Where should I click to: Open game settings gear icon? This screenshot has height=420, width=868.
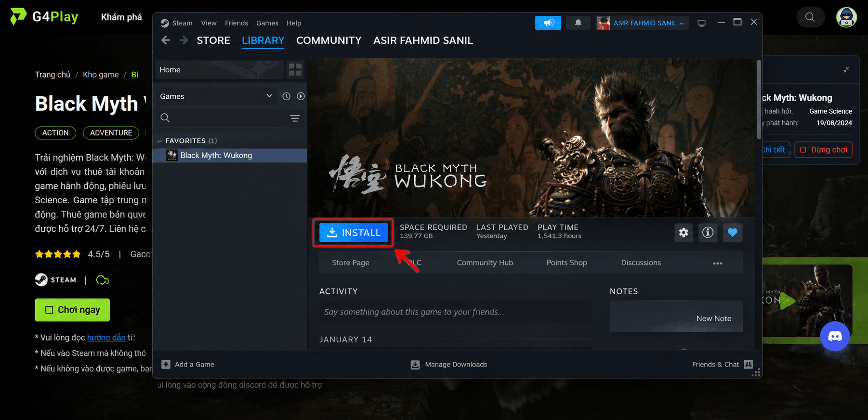[x=684, y=233]
